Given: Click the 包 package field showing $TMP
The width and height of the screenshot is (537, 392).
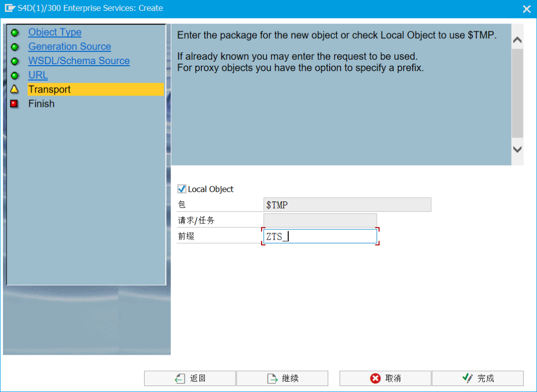Looking at the screenshot, I should 347,205.
